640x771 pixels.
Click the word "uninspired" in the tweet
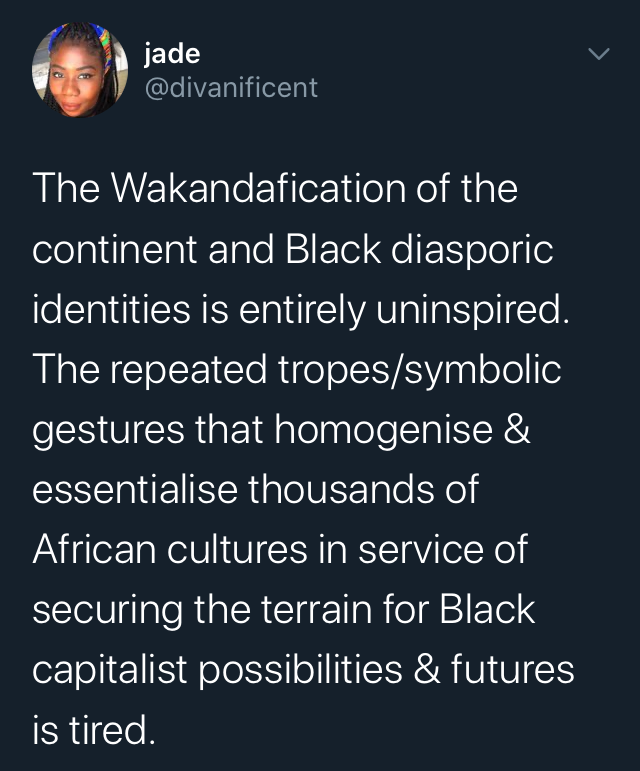[x=473, y=310]
